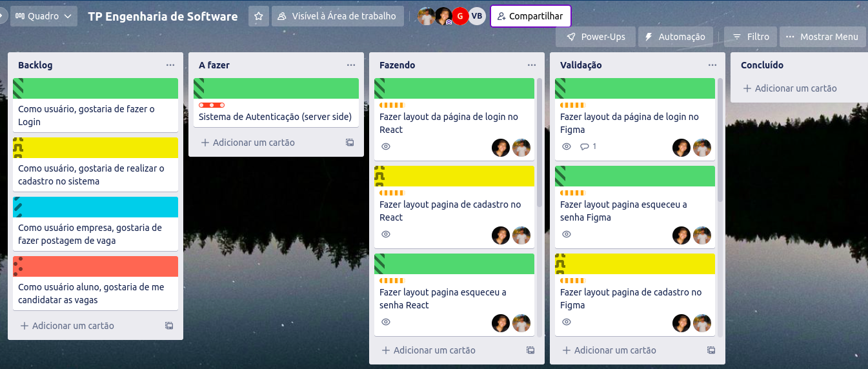The image size is (868, 369).
Task: Click orange label on 'login no Figma' card
Action: pyautogui.click(x=572, y=105)
